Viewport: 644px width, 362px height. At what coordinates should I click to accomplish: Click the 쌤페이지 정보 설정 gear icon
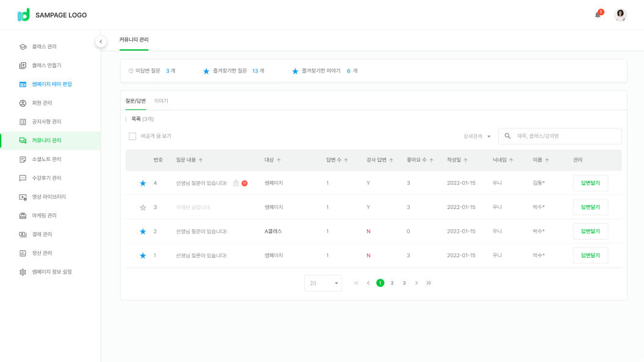coord(23,272)
